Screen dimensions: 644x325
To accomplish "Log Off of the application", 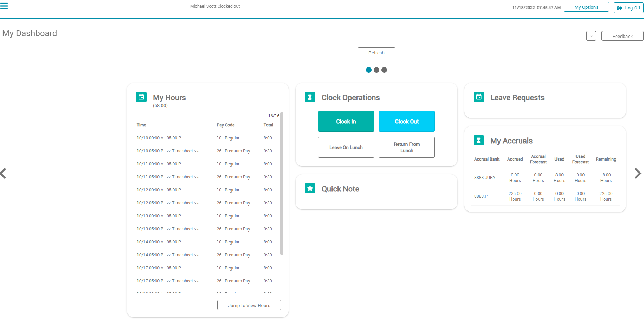I will click(x=629, y=8).
